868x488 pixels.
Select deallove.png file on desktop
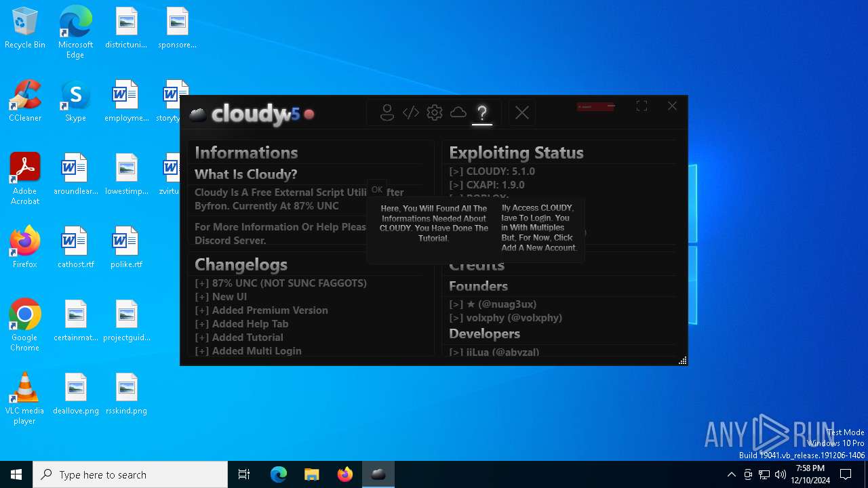[75, 394]
